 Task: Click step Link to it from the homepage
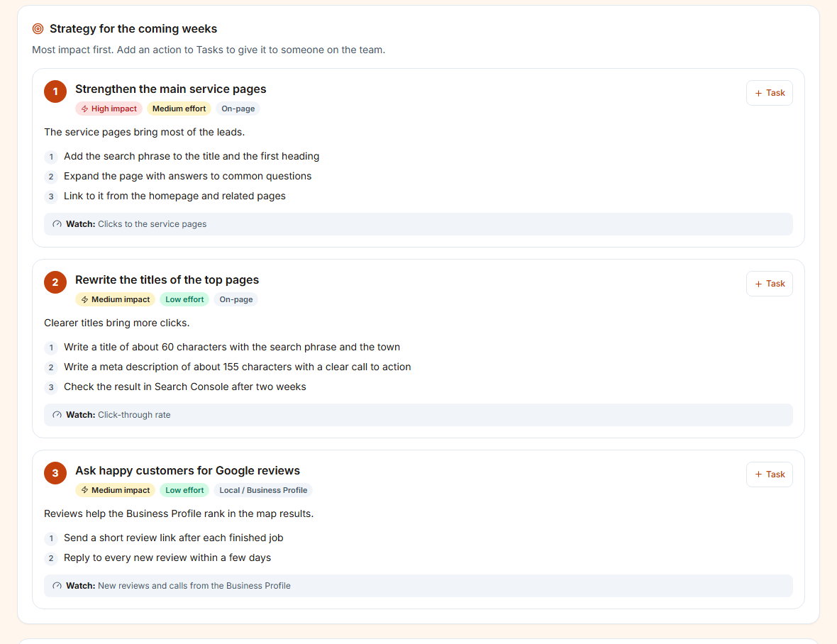pos(174,196)
